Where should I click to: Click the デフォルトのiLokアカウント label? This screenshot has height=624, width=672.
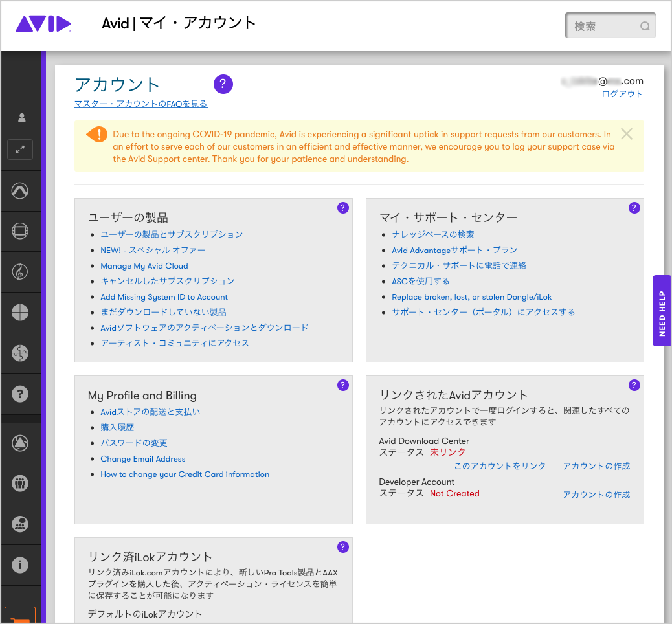pyautogui.click(x=145, y=614)
